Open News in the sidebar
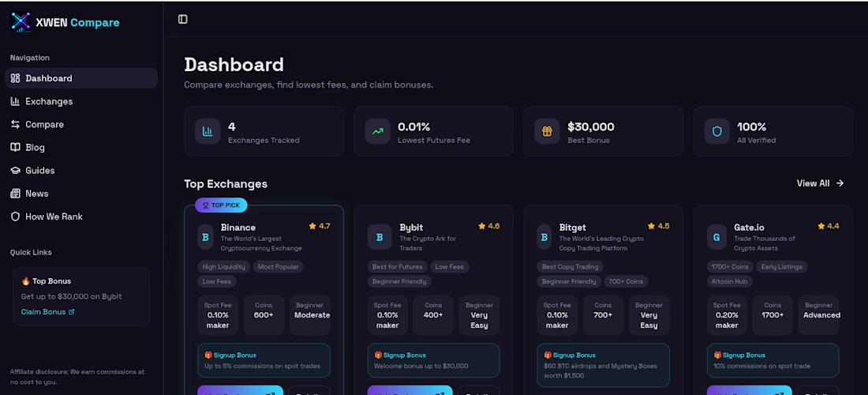The height and width of the screenshot is (395, 868). (x=81, y=194)
